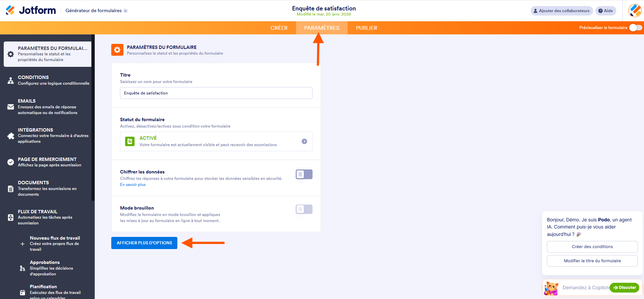
Task: Click the Demandez à Copilote input
Action: pyautogui.click(x=586, y=288)
